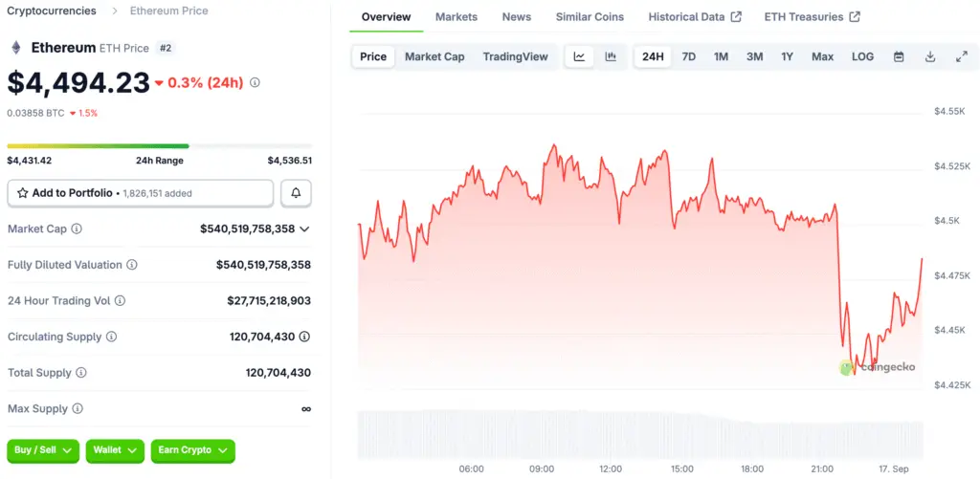The width and height of the screenshot is (980, 479).
Task: Click the Fully Diluted Valuation $540,519,758,358 value
Action: 264,265
